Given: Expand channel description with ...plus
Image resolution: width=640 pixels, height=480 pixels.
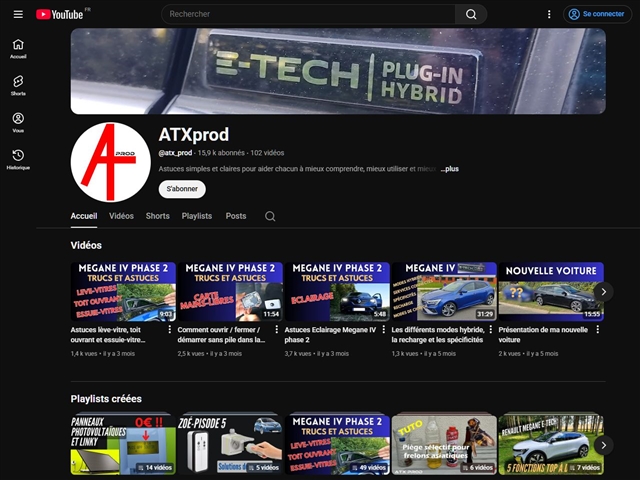Looking at the screenshot, I should click(x=450, y=169).
